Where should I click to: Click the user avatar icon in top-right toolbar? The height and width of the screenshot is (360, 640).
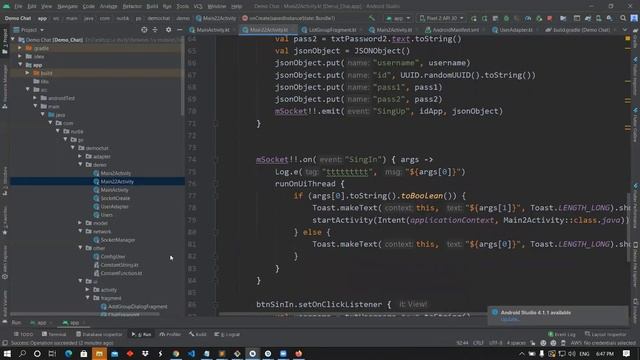634,18
